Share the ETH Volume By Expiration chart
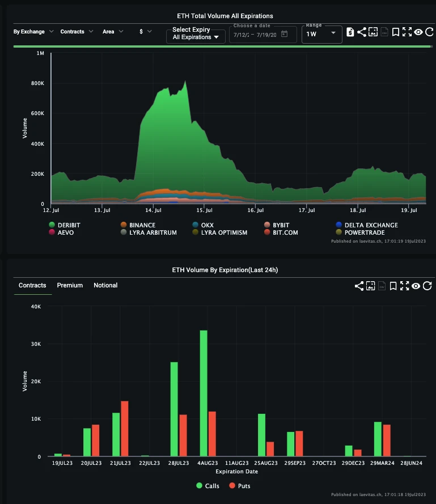Viewport: 436px width, 504px height. point(359,286)
